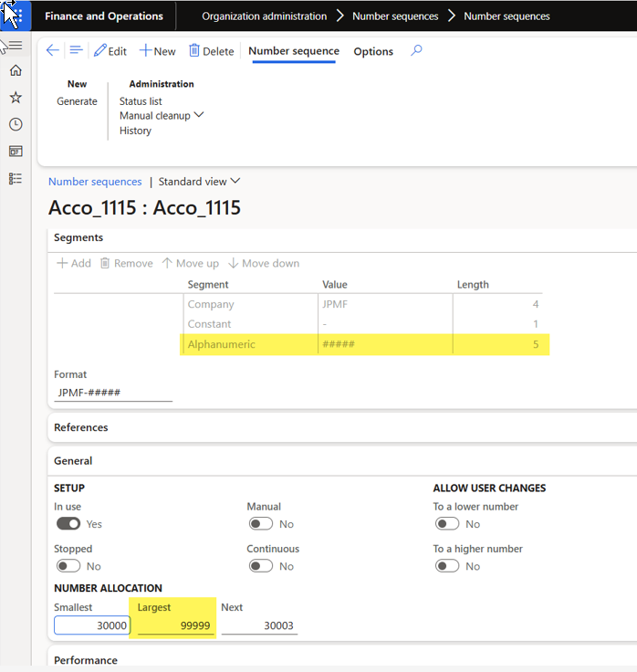Remove the selected segment

[x=126, y=263]
